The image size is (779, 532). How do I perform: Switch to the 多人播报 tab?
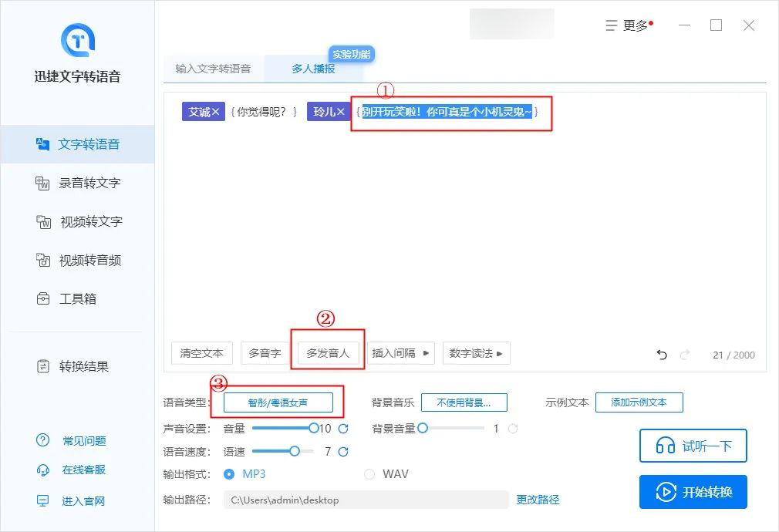click(x=313, y=69)
